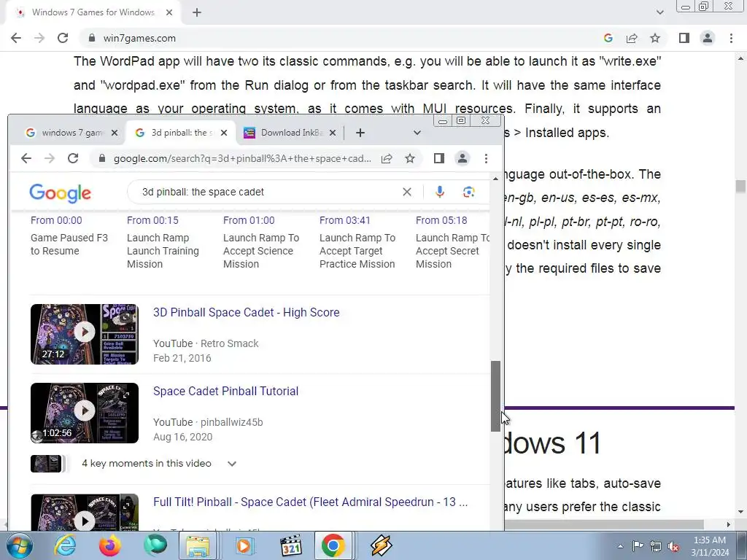
Task: Go forward in the win7games.com window
Action: point(39,38)
